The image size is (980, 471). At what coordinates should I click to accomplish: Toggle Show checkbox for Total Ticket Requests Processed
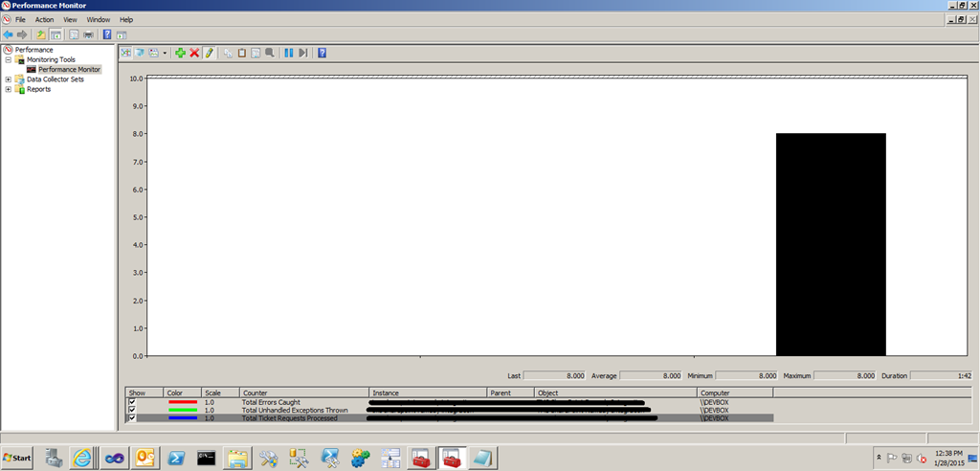coord(132,418)
